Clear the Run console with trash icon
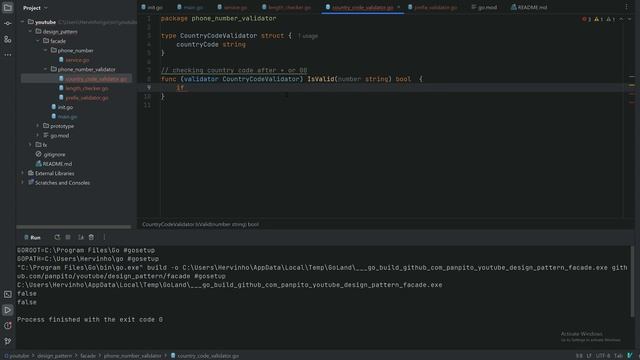Viewport: 640px width, 360px height. click(x=91, y=237)
